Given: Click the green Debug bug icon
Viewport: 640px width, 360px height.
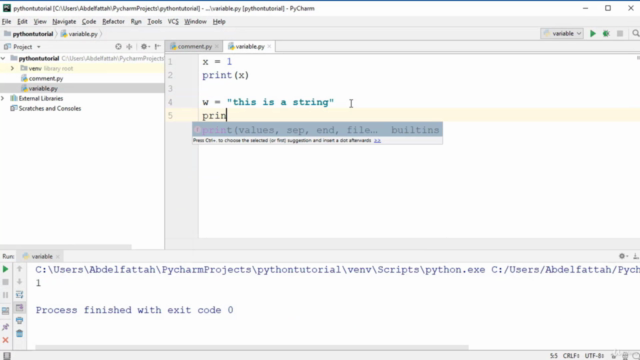Looking at the screenshot, I should coord(606,33).
